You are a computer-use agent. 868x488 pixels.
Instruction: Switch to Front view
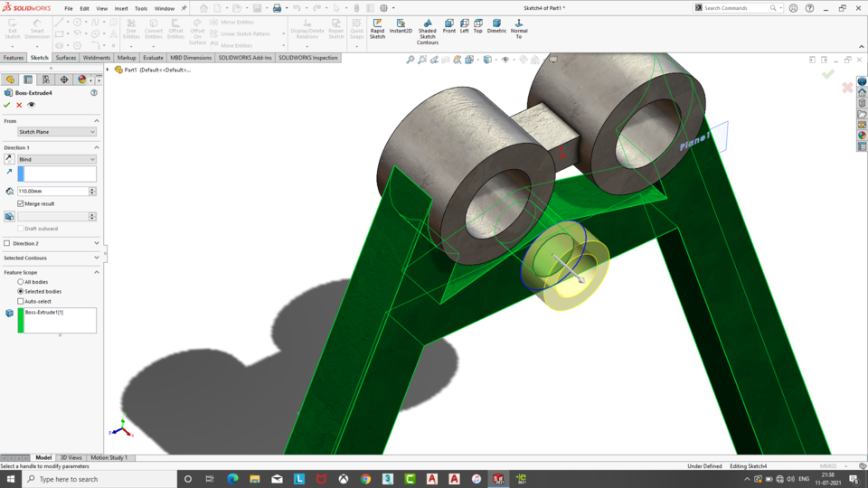(x=449, y=26)
